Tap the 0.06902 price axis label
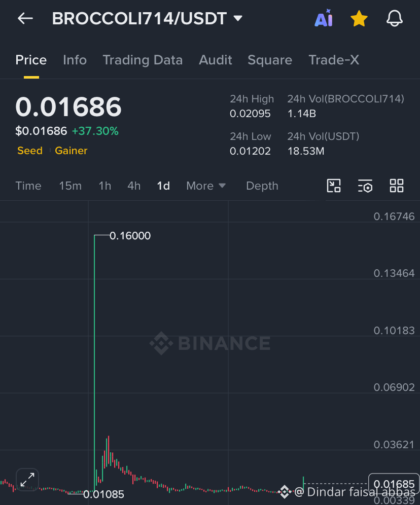This screenshot has height=505, width=420. click(394, 387)
